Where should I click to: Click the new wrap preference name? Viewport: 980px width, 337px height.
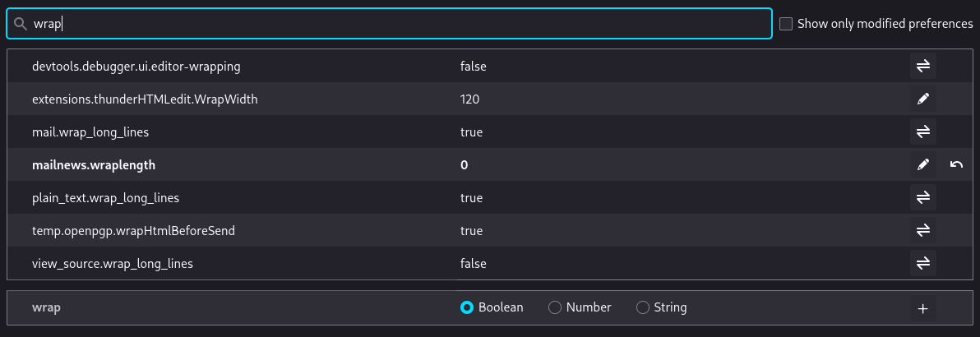tap(46, 307)
